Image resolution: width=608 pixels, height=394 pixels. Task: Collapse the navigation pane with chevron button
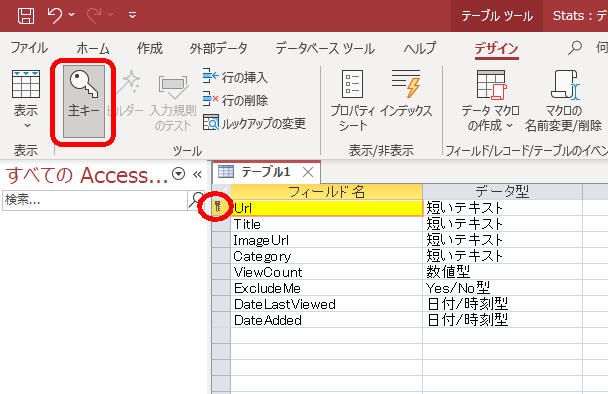coord(197,175)
